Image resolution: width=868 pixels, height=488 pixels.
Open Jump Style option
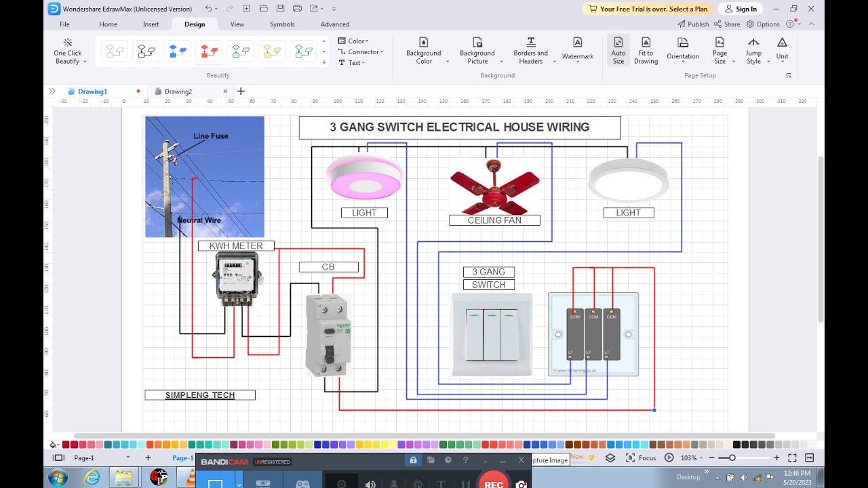coord(753,52)
